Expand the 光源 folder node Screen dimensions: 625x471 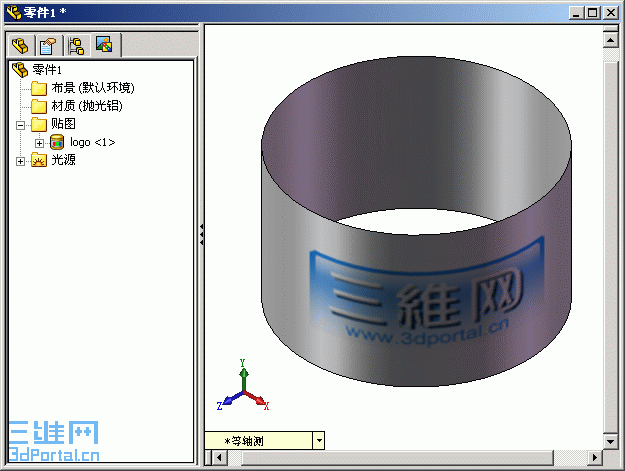[20, 161]
